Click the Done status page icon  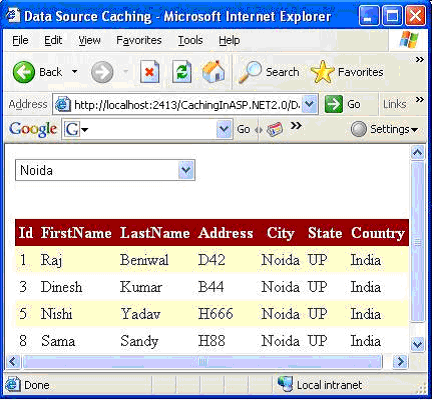point(13,385)
